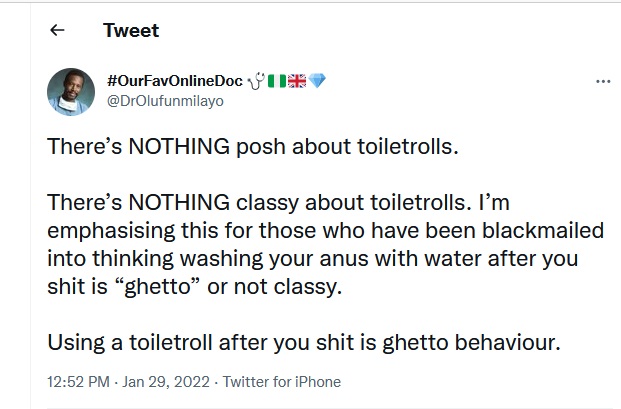Image resolution: width=621 pixels, height=409 pixels.
Task: Open the Twitter for iPhone source link
Action: coord(281,382)
